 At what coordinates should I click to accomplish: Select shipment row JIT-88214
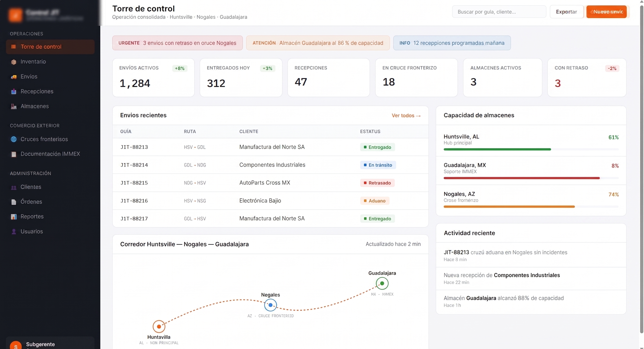(271, 165)
